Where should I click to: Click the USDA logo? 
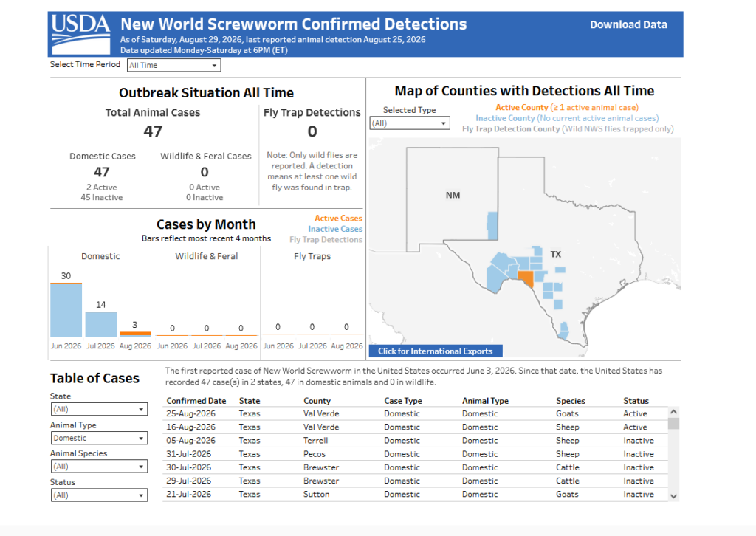point(81,34)
